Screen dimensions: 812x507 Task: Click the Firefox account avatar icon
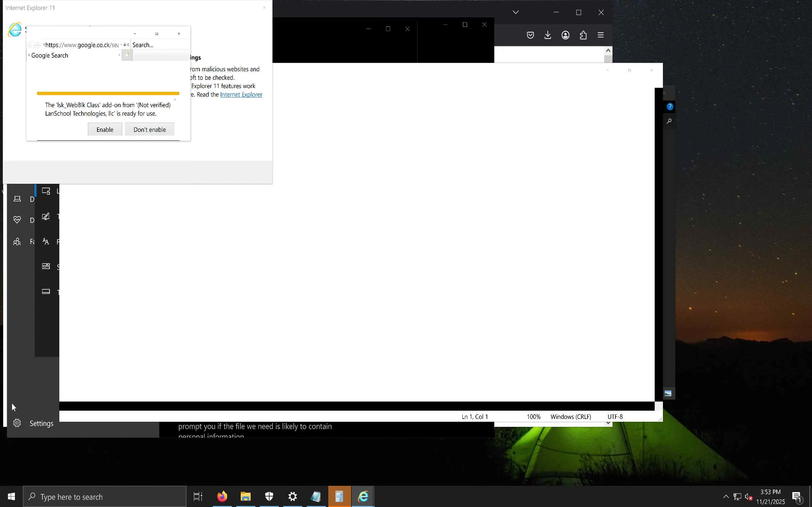pyautogui.click(x=565, y=35)
